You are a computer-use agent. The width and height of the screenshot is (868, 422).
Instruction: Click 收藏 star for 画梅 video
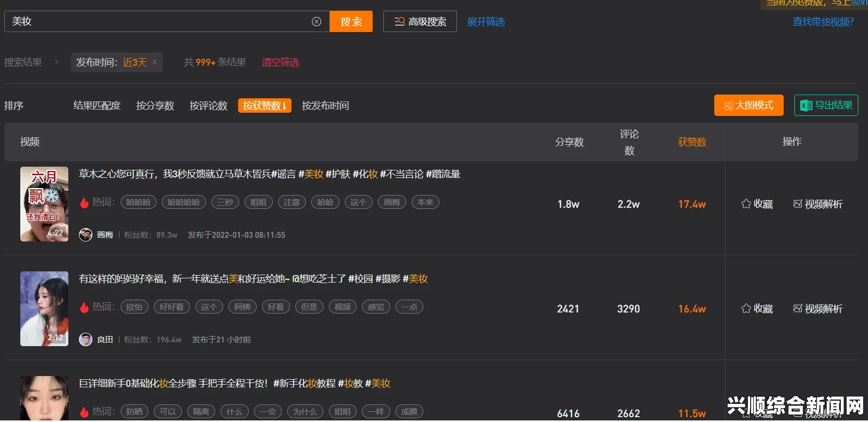point(757,204)
